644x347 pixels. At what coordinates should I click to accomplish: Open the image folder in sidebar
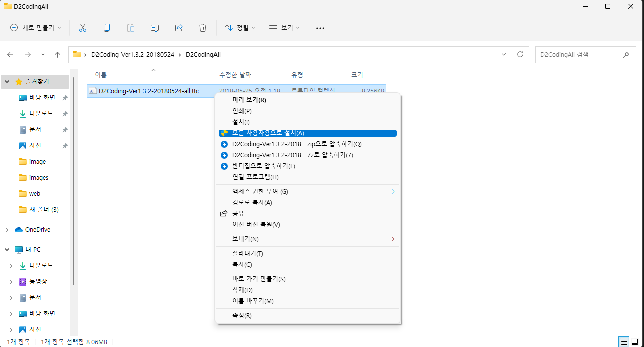coord(37,162)
